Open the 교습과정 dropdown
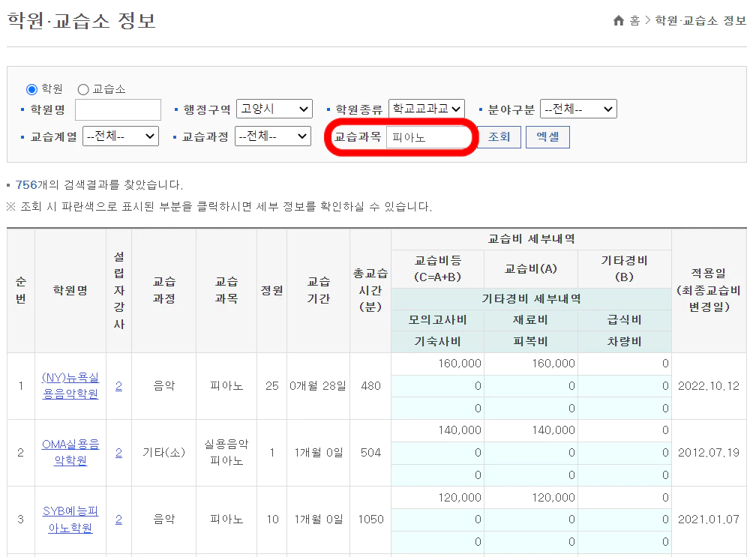The image size is (756, 557). tap(273, 136)
